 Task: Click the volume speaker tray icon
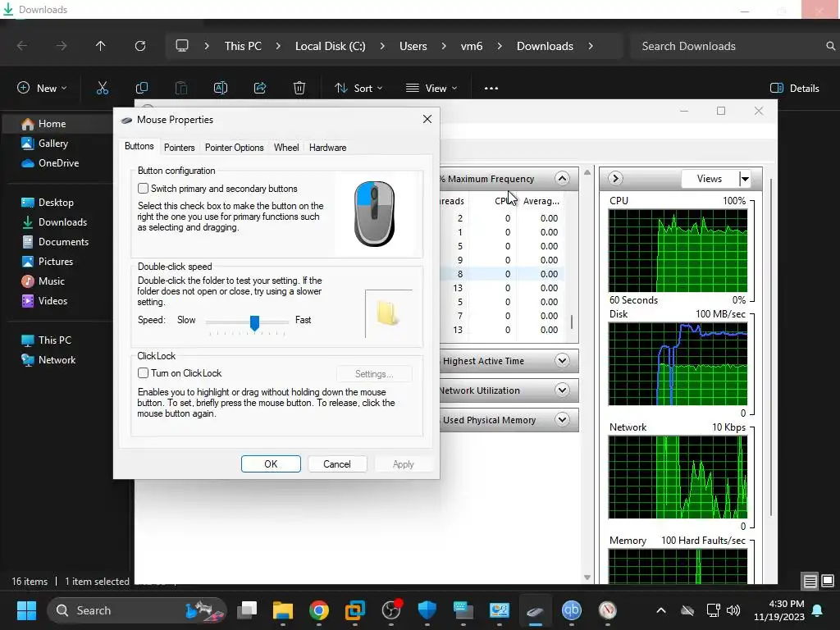click(x=733, y=610)
